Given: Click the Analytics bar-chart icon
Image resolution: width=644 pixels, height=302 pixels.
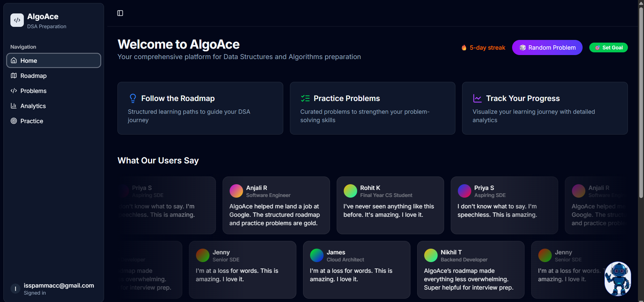Looking at the screenshot, I should tap(14, 106).
